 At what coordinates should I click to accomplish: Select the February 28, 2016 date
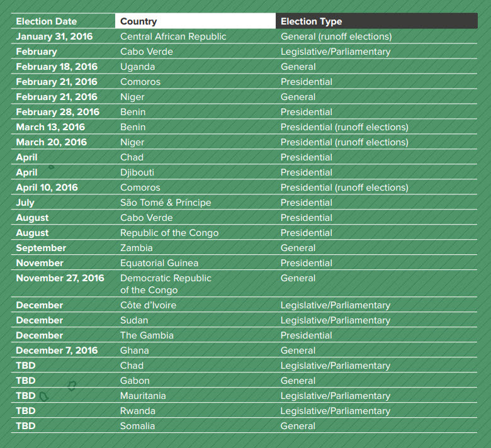click(x=57, y=112)
